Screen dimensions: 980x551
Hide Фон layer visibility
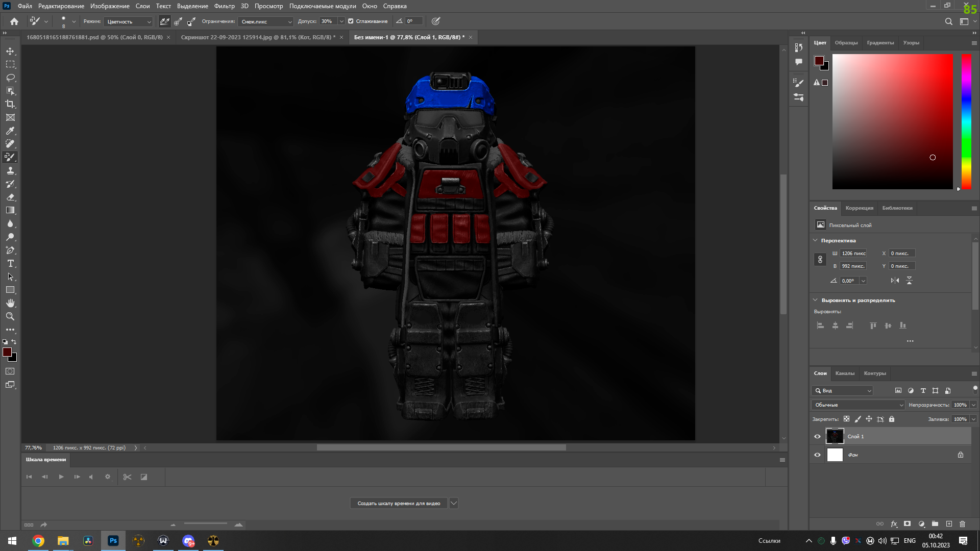[817, 455]
